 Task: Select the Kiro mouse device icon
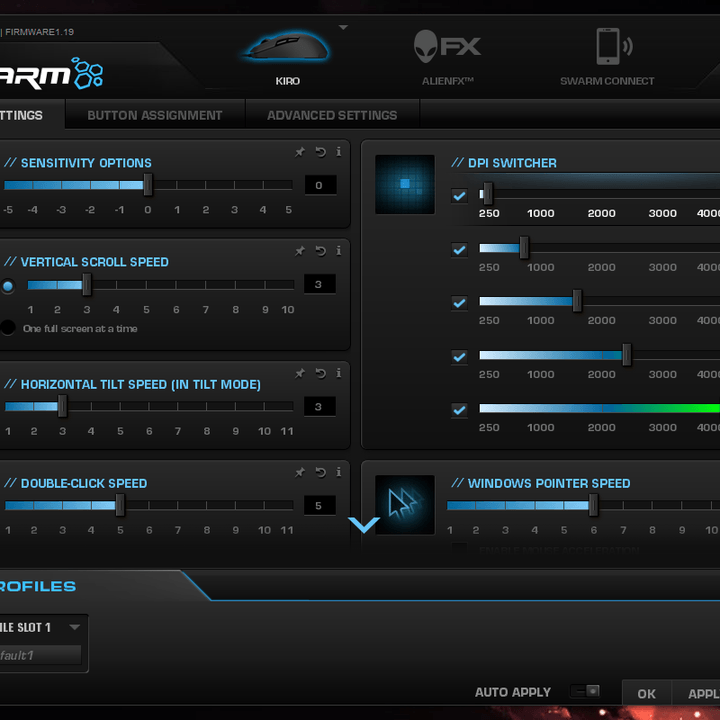tap(287, 46)
